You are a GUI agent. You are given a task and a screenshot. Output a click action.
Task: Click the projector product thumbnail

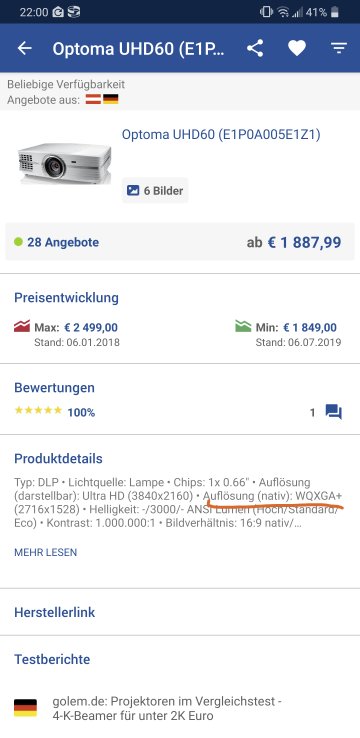(64, 163)
